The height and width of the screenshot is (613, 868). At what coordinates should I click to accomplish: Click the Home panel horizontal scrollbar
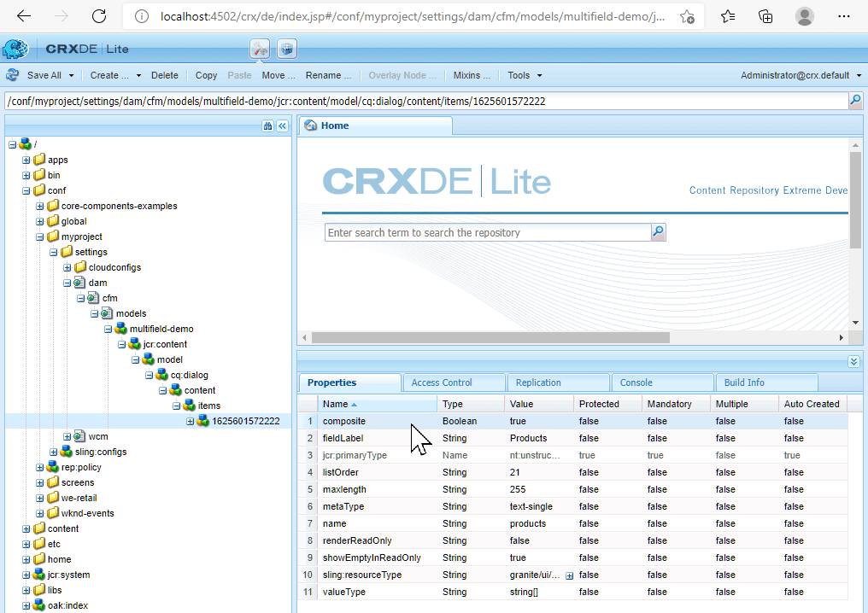point(490,337)
